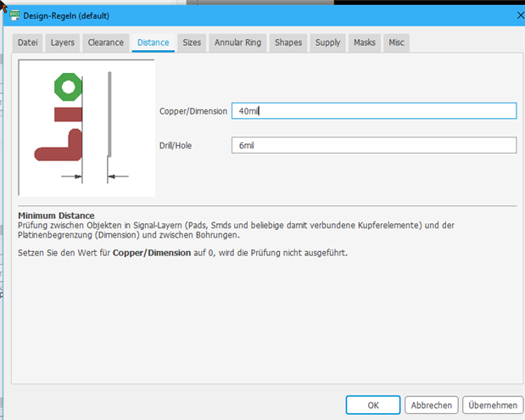525x420 pixels.
Task: Click the Copper/Dimension label
Action: (x=193, y=111)
